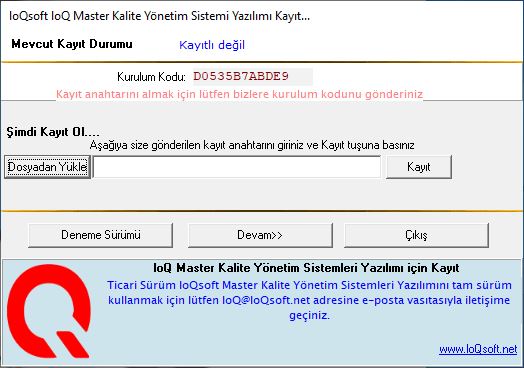
Task: Start the Deneme Sürümü trial version
Action: click(x=101, y=235)
